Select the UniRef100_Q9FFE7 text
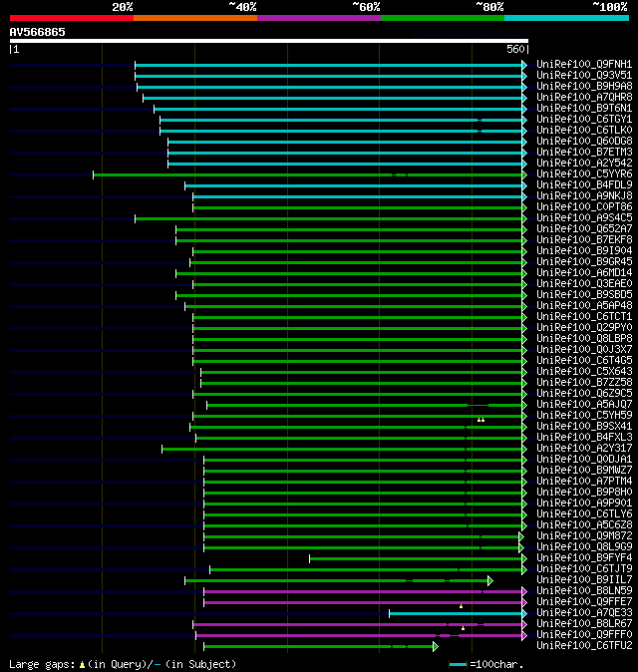 click(x=584, y=602)
